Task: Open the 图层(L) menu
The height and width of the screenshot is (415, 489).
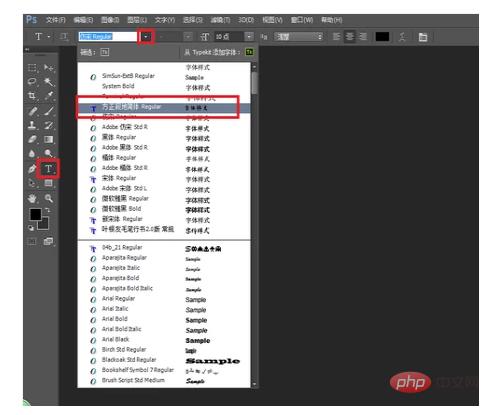Action: pyautogui.click(x=137, y=20)
